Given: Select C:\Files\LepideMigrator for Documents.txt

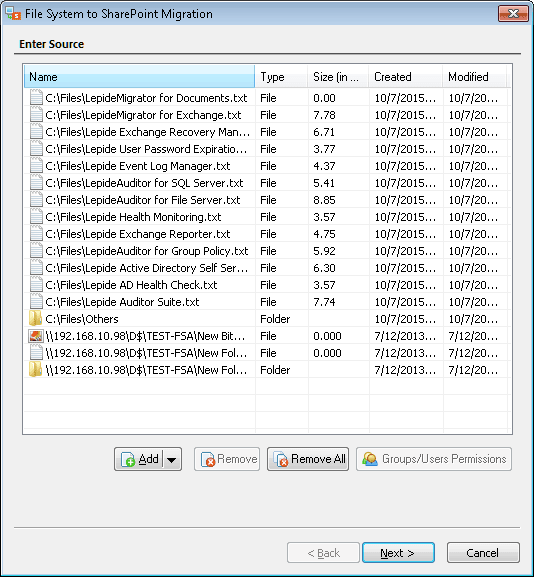Looking at the screenshot, I should coord(146,98).
